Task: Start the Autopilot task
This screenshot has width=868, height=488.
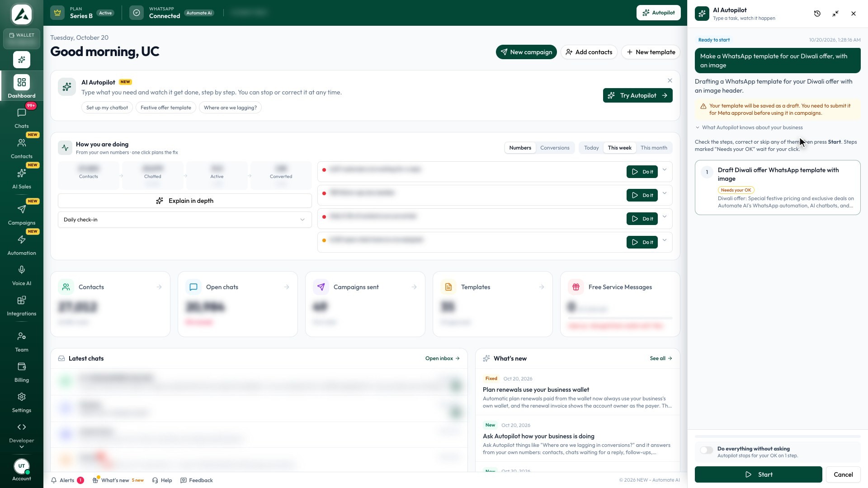Action: pyautogui.click(x=758, y=474)
